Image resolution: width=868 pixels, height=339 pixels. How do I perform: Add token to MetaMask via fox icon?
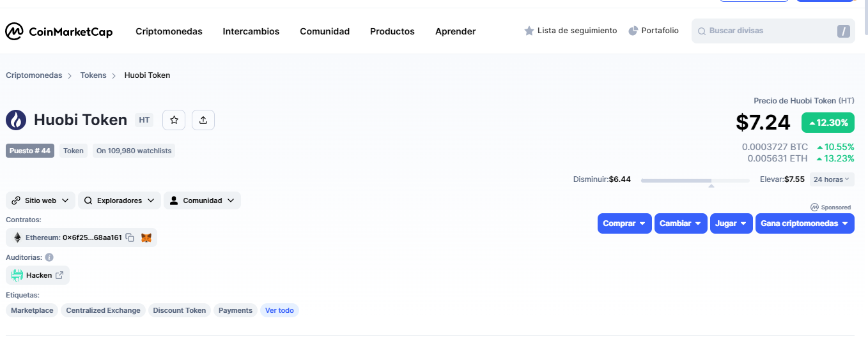click(146, 237)
